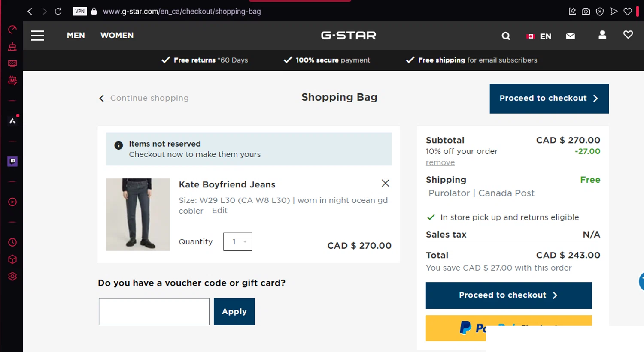Reload the page with the refresh icon
The height and width of the screenshot is (352, 644).
coord(58,12)
